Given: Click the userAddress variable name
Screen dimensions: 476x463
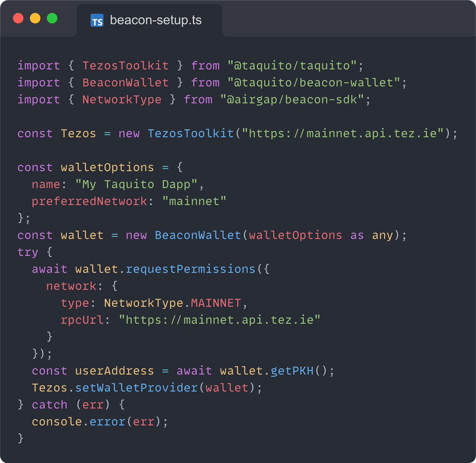Looking at the screenshot, I should (x=114, y=371).
